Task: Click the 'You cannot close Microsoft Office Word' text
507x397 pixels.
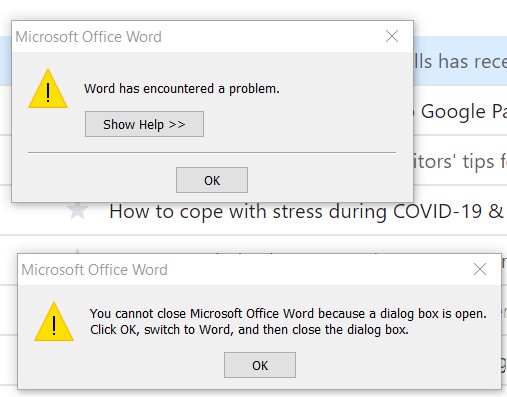Action: click(x=202, y=314)
